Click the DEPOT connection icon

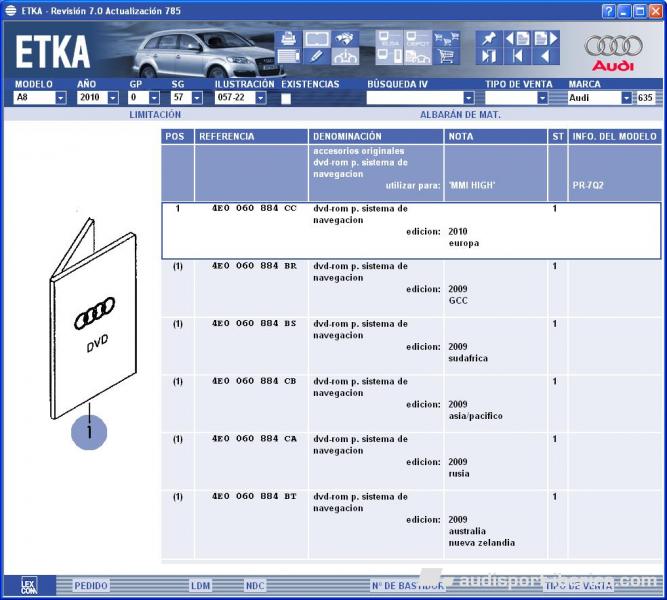(417, 39)
